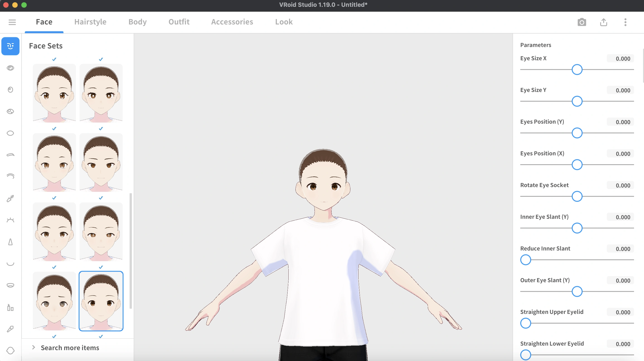The image size is (644, 361).
Task: Select the spiral-eyes face set thumbnail
Action: pyautogui.click(x=54, y=301)
